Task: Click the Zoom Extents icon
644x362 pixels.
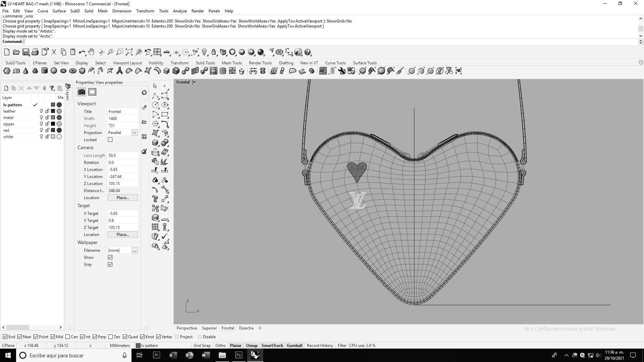Action: [x=129, y=52]
